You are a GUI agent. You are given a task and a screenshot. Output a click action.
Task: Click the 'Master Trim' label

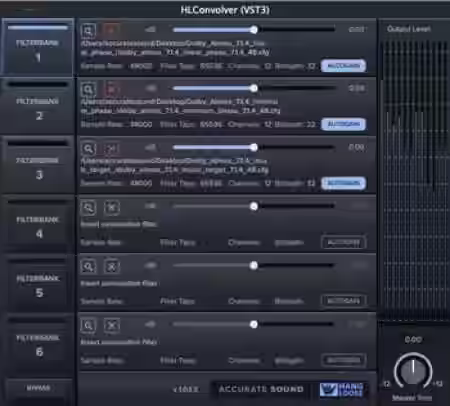tap(412, 398)
